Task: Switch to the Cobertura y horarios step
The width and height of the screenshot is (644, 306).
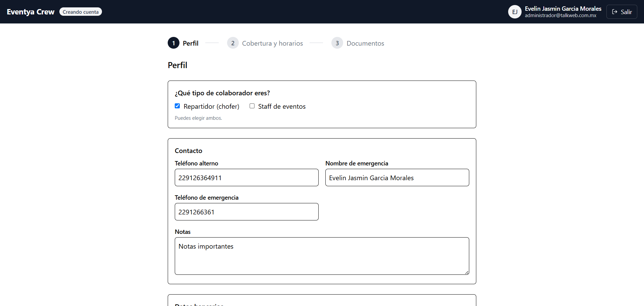Action: tap(272, 43)
